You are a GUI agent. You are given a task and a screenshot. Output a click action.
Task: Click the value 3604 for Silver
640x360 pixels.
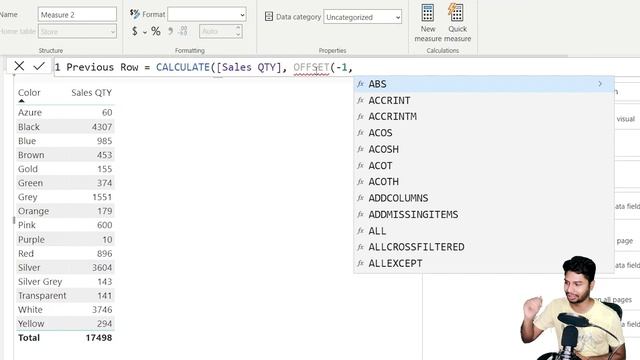(x=102, y=267)
